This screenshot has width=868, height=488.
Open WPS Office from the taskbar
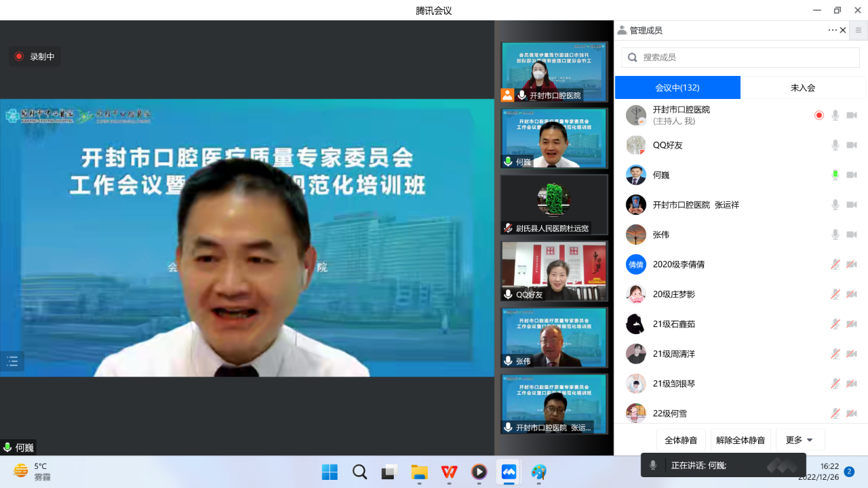(449, 472)
